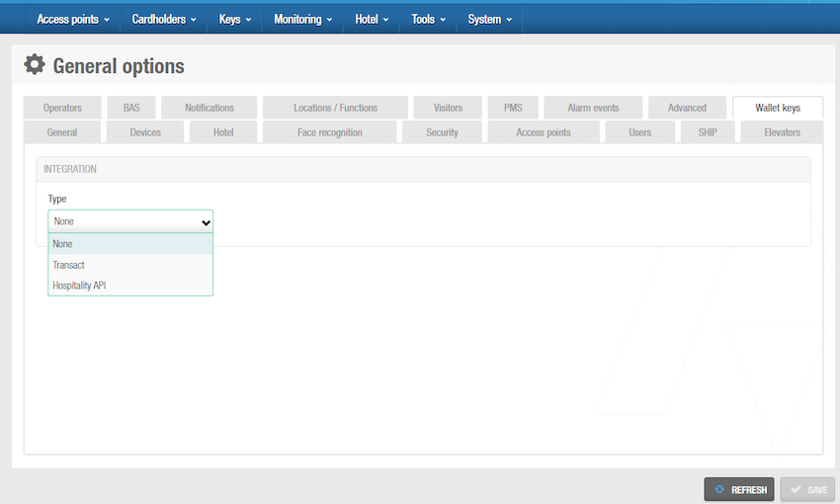Select Transact from Type list

click(69, 265)
